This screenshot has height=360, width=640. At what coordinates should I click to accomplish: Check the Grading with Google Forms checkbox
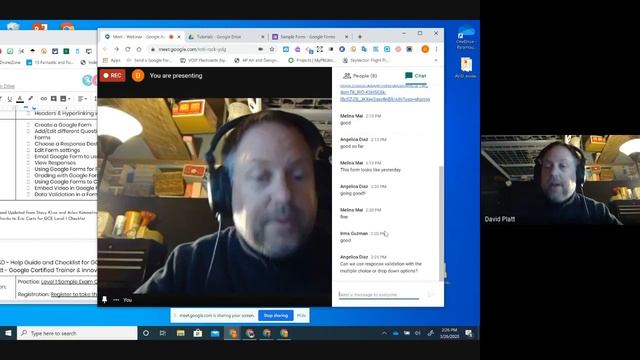[28, 176]
